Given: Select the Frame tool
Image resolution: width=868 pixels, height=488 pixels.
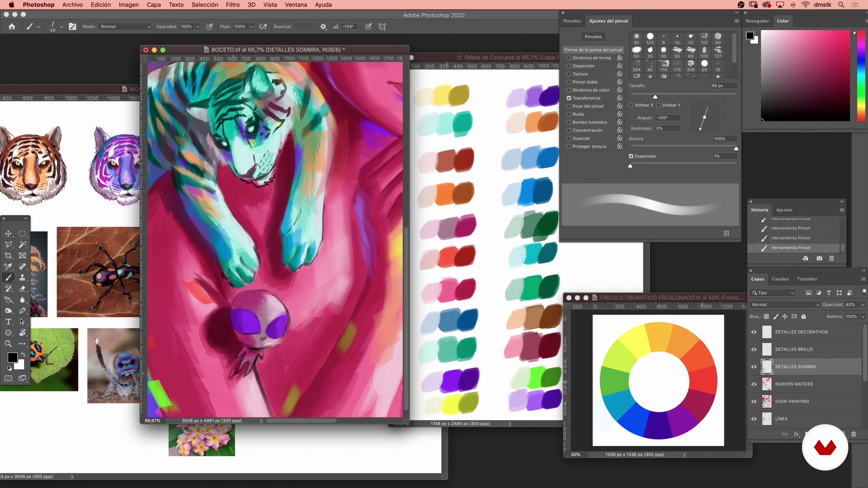Looking at the screenshot, I should click(x=22, y=256).
